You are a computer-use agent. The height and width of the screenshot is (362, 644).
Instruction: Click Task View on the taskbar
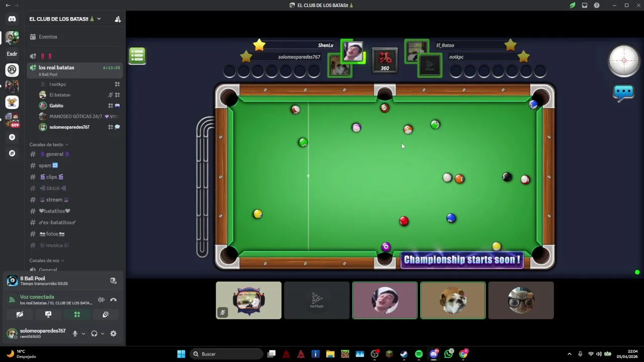[x=272, y=354]
